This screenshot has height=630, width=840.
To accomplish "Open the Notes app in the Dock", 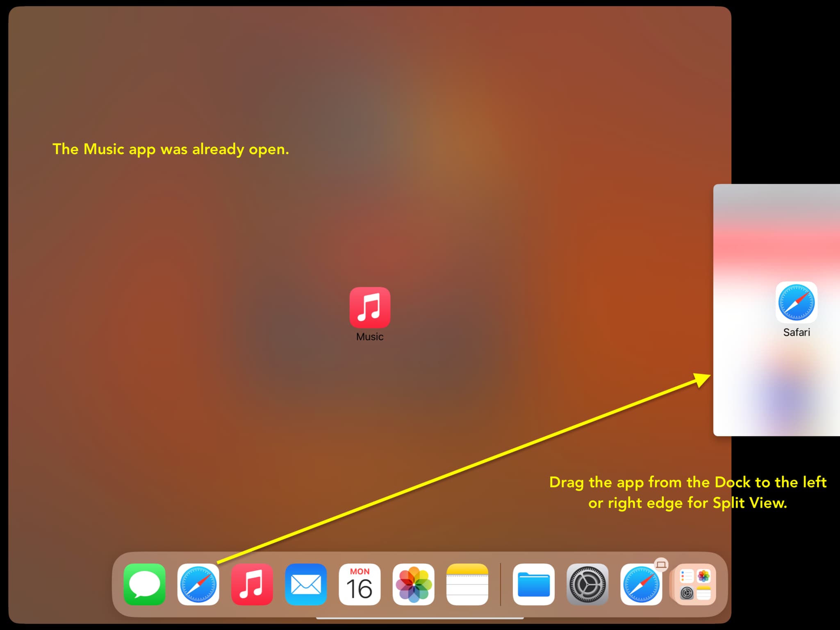I will click(x=467, y=584).
